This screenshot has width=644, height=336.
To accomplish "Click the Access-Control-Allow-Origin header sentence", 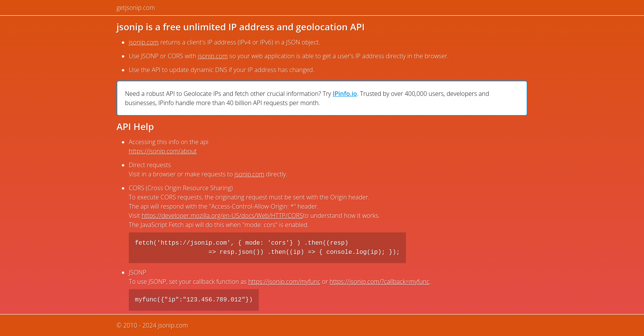I will click(x=223, y=206).
